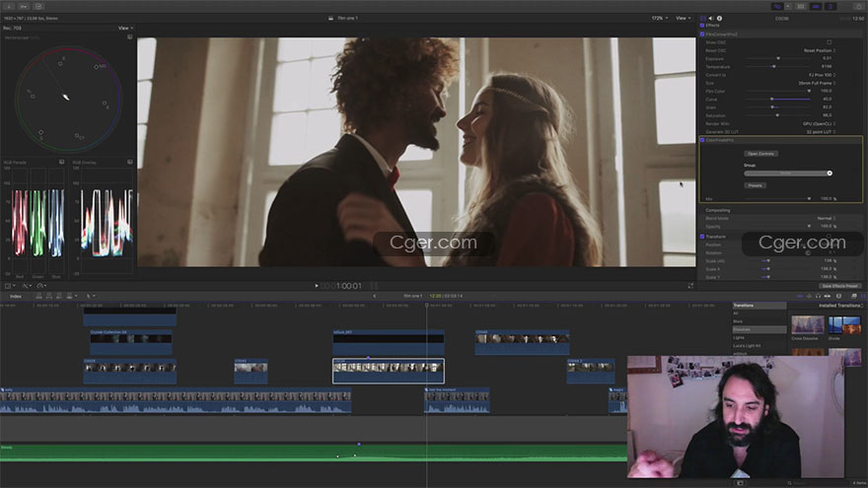Select the highlighted clip in the timeline

click(x=388, y=371)
